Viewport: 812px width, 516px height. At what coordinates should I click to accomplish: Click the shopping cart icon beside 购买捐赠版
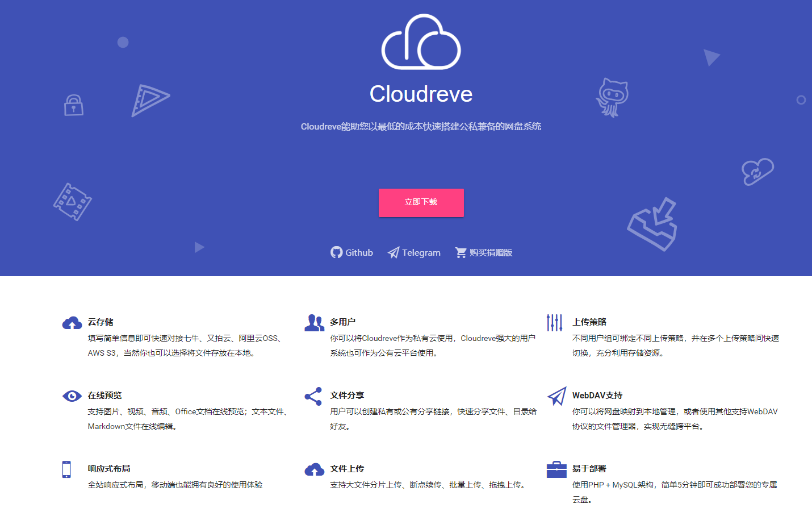click(x=461, y=252)
